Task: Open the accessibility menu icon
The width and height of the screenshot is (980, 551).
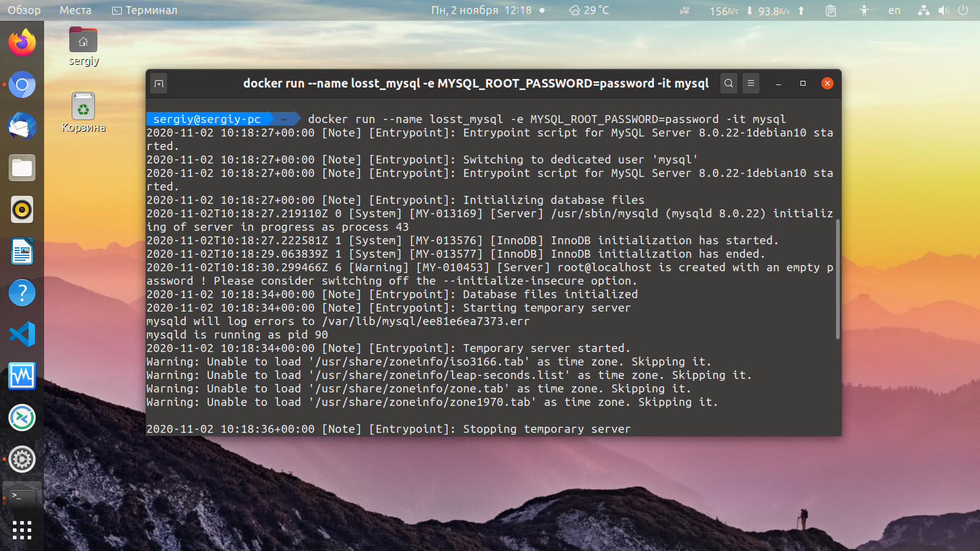Action: [864, 10]
